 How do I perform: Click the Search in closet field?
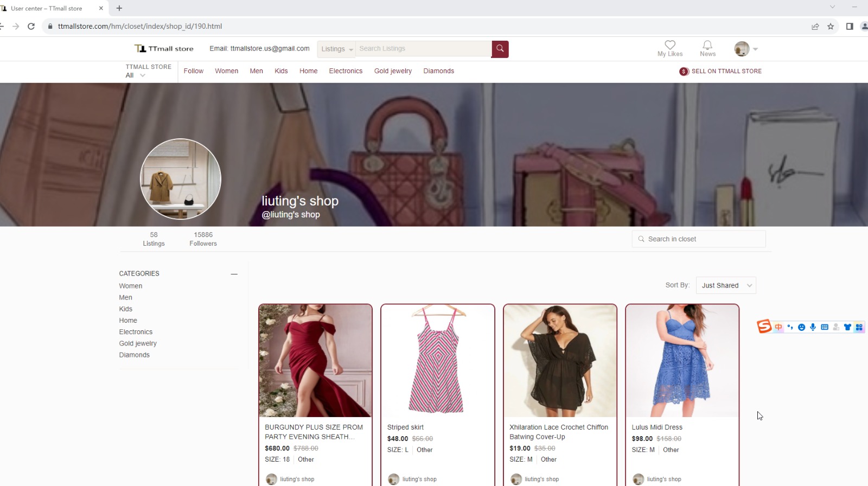[x=699, y=239]
